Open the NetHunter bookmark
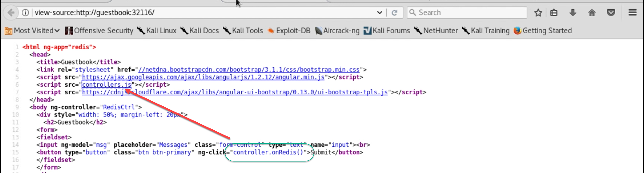 (436, 31)
